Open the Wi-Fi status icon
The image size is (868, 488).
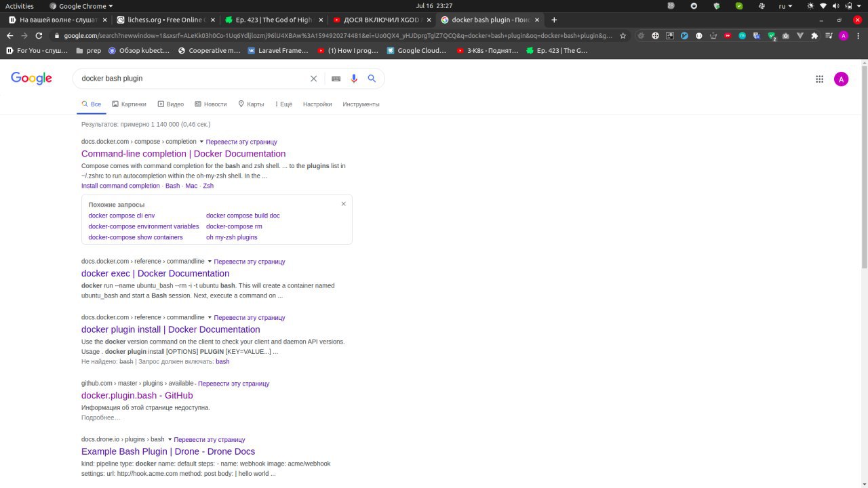click(823, 6)
